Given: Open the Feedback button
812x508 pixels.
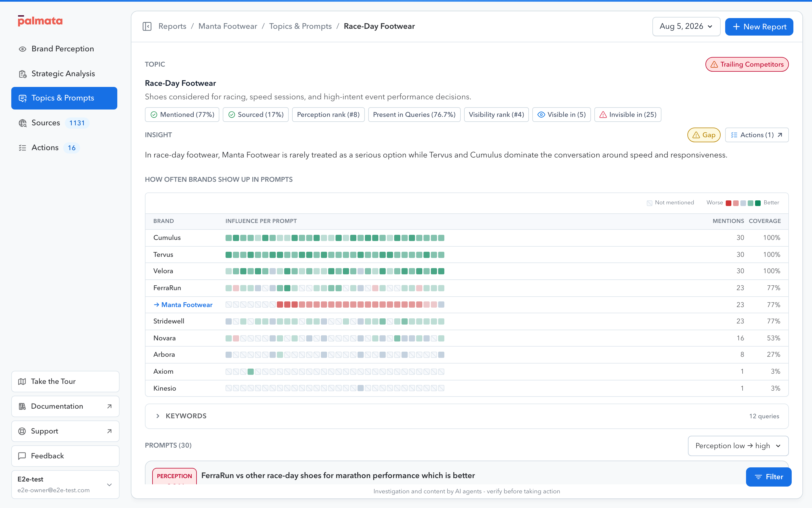Looking at the screenshot, I should point(65,456).
